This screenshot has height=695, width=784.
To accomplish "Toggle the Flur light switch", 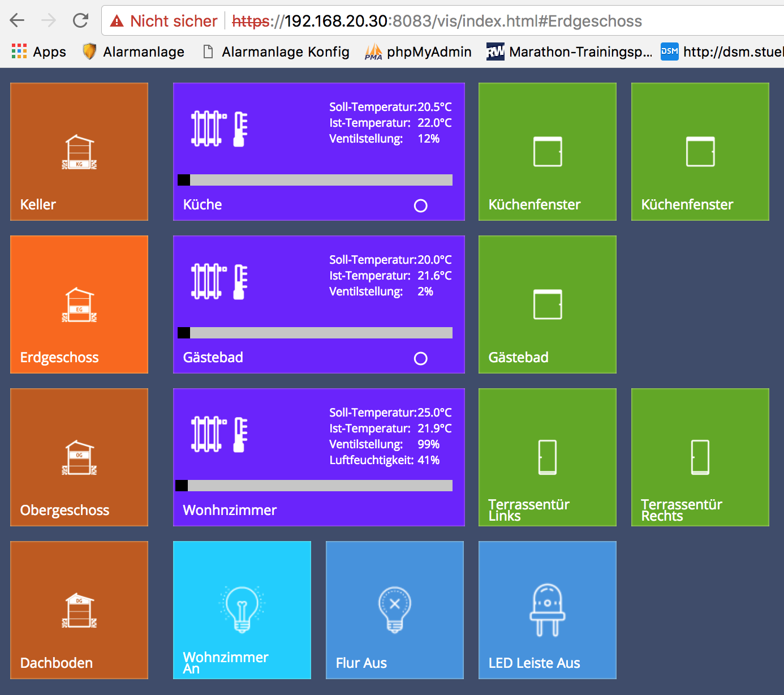I will [x=395, y=610].
